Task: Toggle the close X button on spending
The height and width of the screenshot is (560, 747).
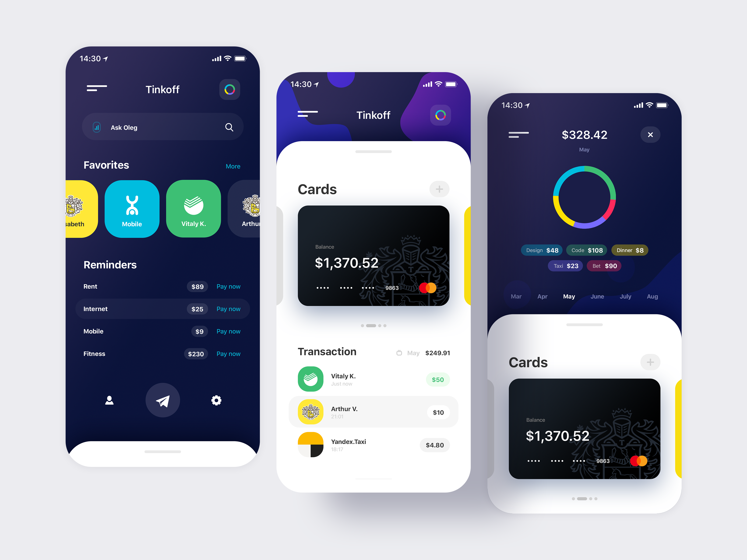Action: 651,134
